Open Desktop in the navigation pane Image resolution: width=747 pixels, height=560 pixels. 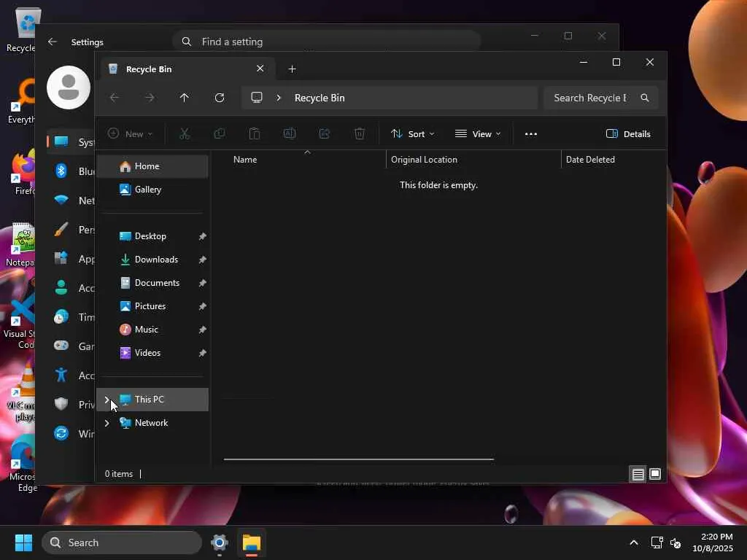[152, 236]
